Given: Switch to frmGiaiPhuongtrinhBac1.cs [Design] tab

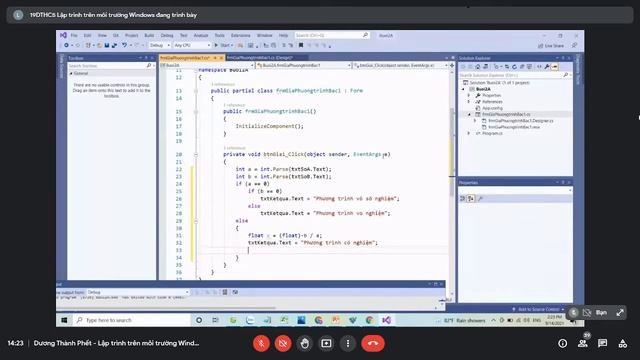Looking at the screenshot, I should tap(260, 58).
